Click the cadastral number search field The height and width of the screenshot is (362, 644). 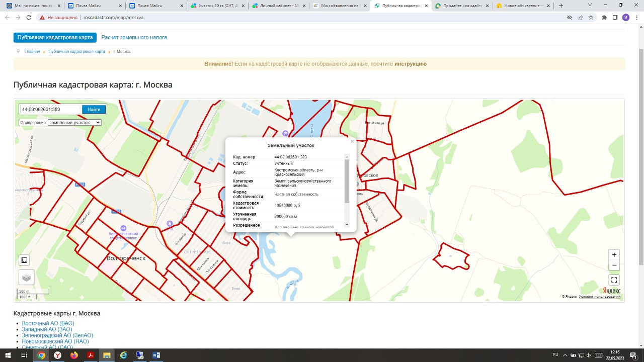point(50,110)
